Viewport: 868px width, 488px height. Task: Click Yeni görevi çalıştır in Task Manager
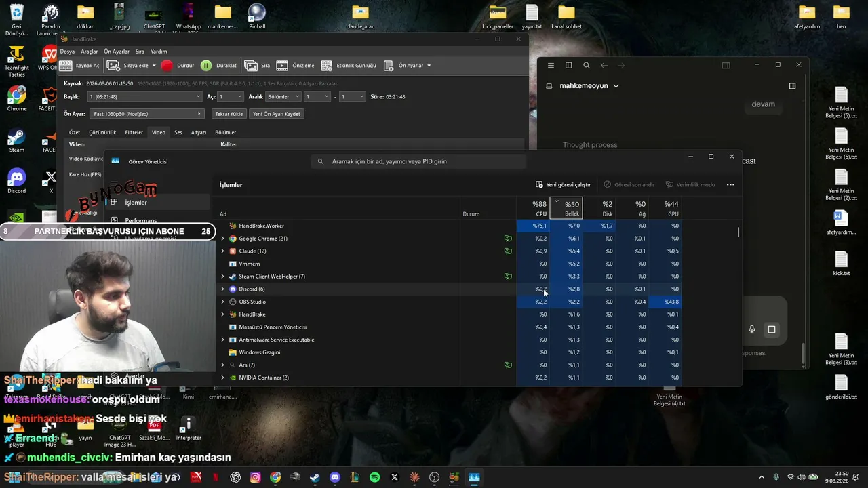[563, 184]
